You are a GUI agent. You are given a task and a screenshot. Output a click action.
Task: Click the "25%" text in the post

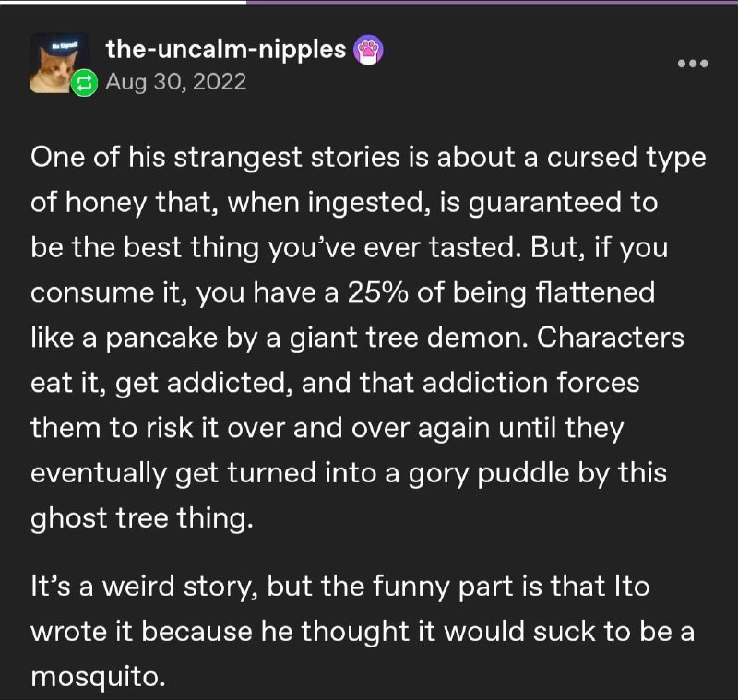(378, 292)
